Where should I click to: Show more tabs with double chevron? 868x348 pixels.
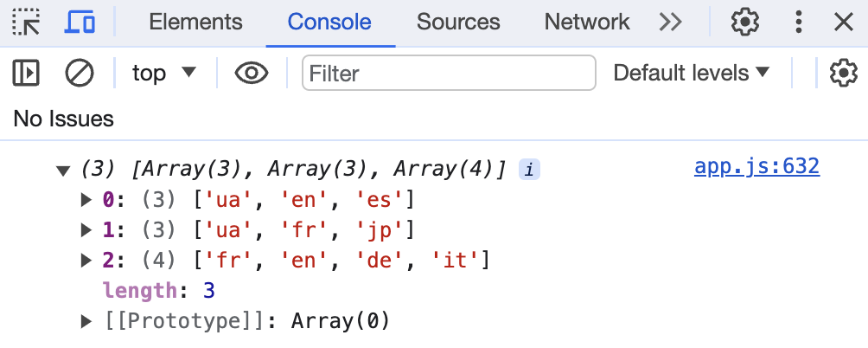[670, 23]
